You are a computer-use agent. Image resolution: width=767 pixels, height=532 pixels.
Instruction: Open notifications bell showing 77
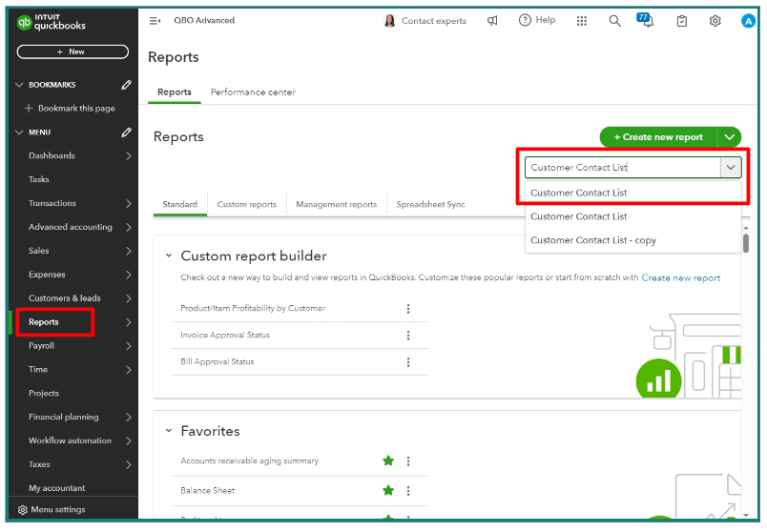[645, 20]
